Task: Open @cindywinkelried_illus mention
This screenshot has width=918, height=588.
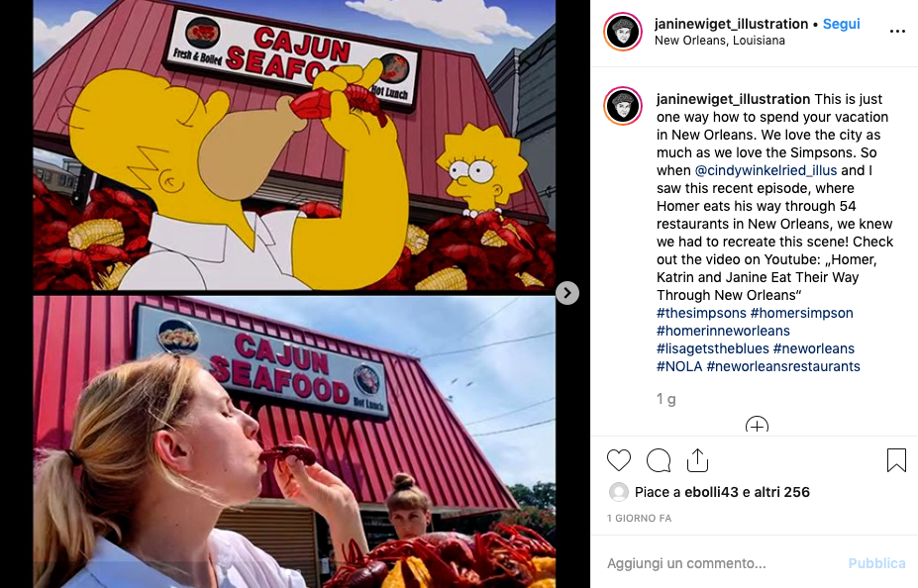Action: 765,170
